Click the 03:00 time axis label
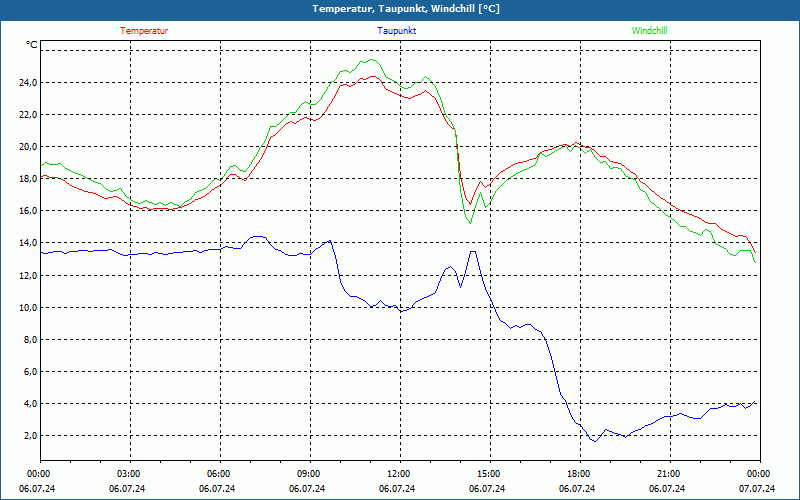 [x=128, y=474]
